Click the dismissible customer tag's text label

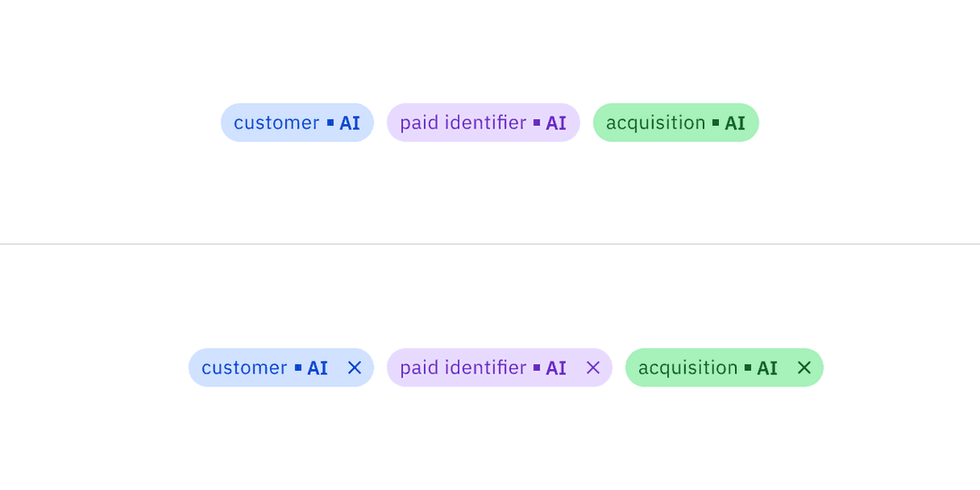(244, 367)
